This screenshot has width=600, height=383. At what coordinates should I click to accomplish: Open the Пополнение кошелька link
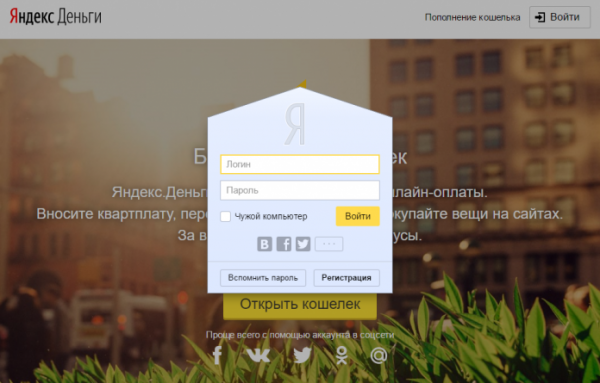coord(473,17)
